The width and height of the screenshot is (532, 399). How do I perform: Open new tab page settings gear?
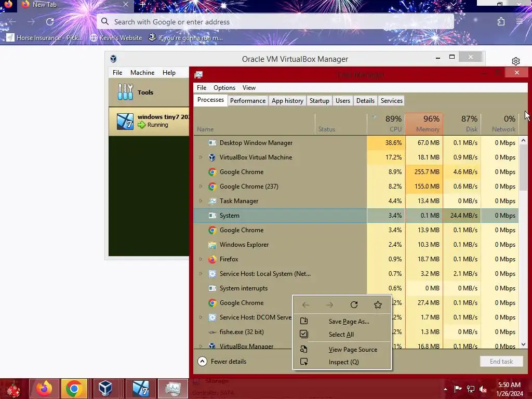[x=516, y=61]
